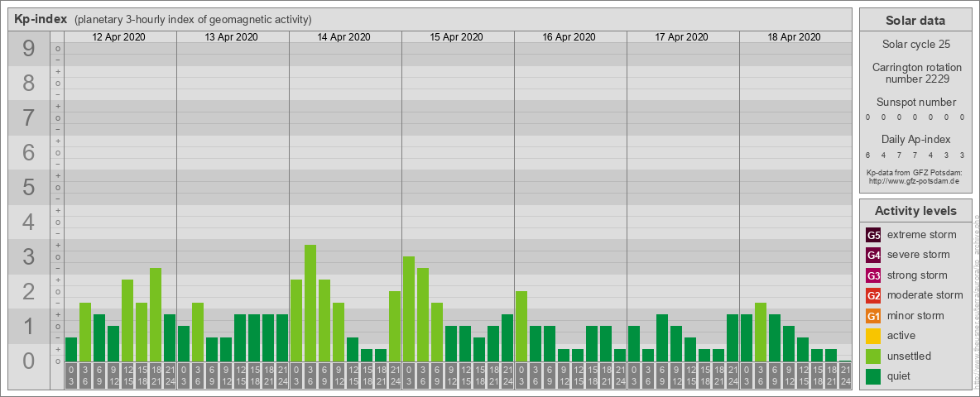
Task: Click the Carrington rotation number 2229 text
Action: click(917, 73)
